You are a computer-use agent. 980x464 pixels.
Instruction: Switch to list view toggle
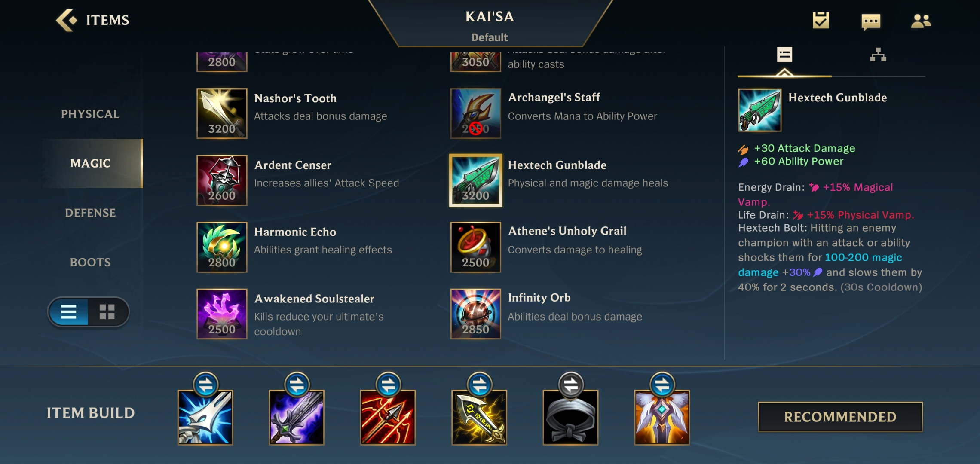[x=69, y=312]
